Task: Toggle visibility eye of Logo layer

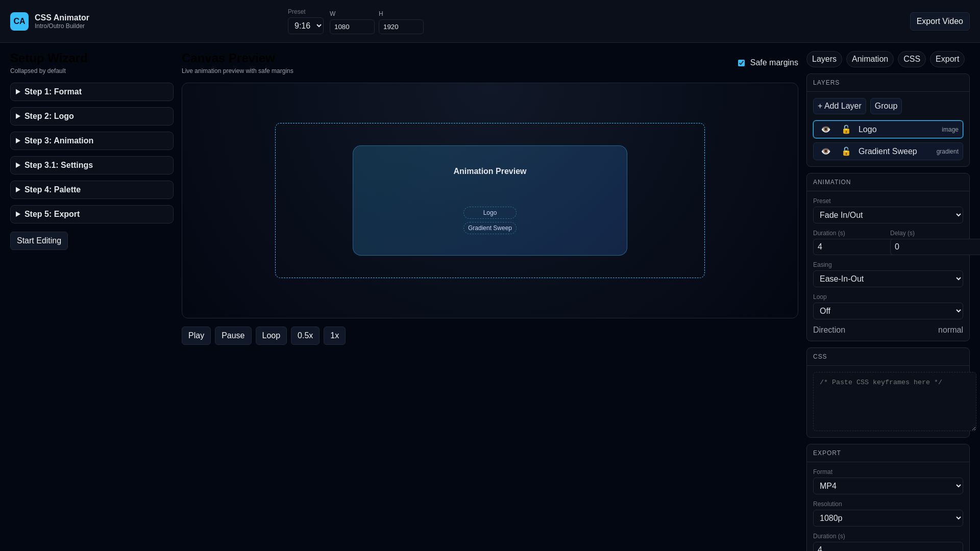Action: 826,130
